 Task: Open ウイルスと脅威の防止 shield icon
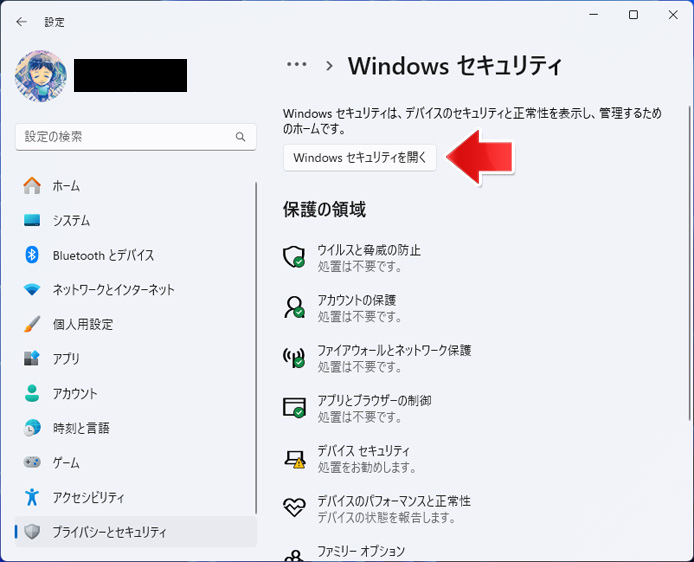click(294, 257)
